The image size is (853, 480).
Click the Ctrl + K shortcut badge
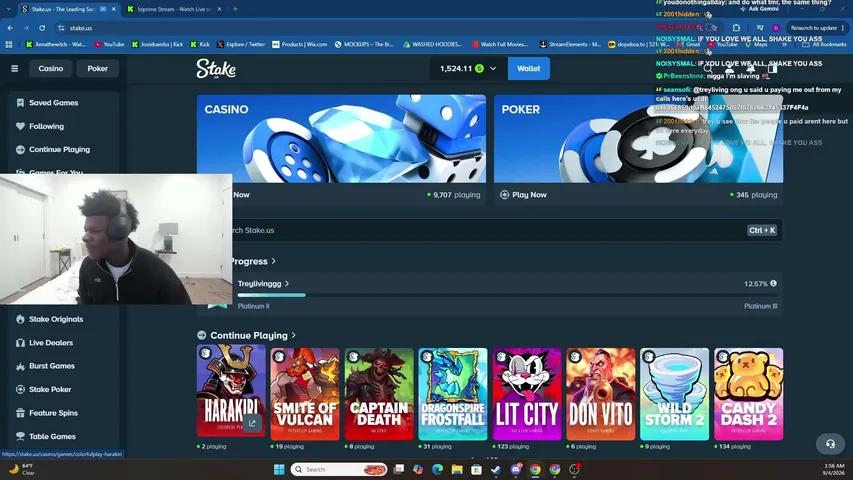click(762, 230)
